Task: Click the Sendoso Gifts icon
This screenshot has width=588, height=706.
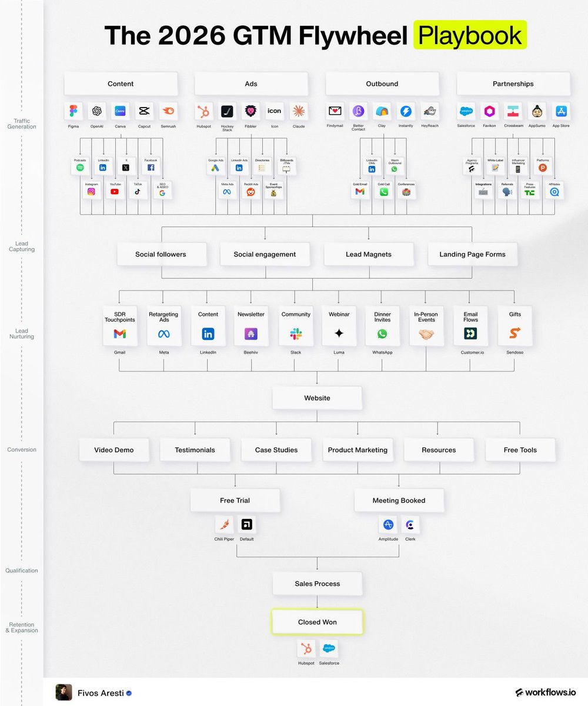Action: pyautogui.click(x=514, y=334)
